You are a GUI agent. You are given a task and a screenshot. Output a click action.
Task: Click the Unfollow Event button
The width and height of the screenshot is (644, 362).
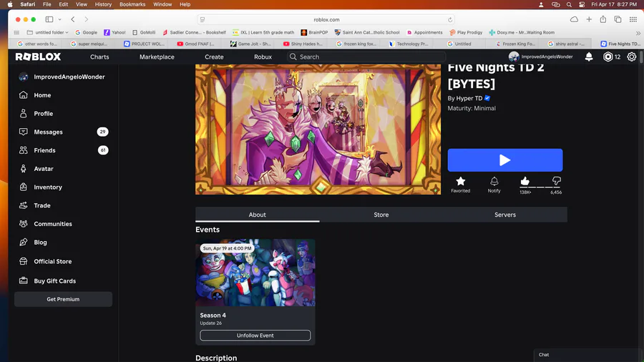[255, 336]
